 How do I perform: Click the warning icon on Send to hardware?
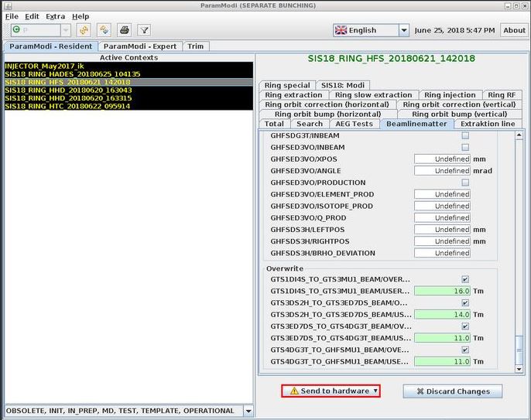click(293, 391)
